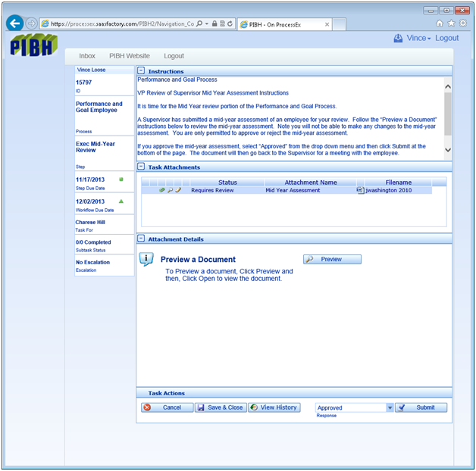Image resolution: width=476 pixels, height=471 pixels.
Task: Collapse the Instructions section
Action: point(141,71)
